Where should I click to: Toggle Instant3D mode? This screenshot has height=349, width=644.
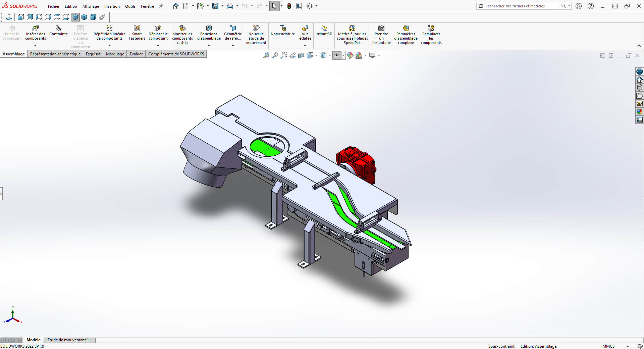click(x=324, y=31)
